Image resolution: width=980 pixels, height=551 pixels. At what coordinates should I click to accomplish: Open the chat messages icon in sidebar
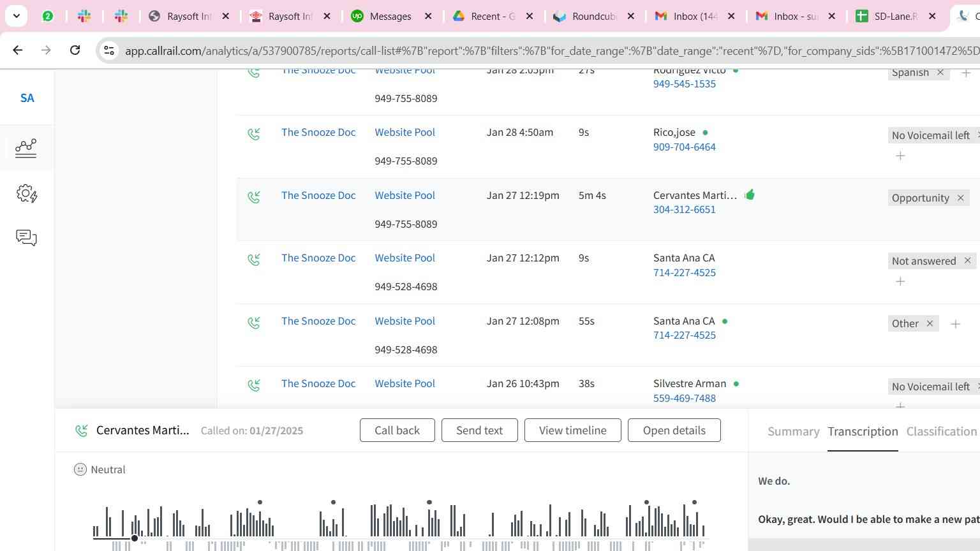coord(26,238)
